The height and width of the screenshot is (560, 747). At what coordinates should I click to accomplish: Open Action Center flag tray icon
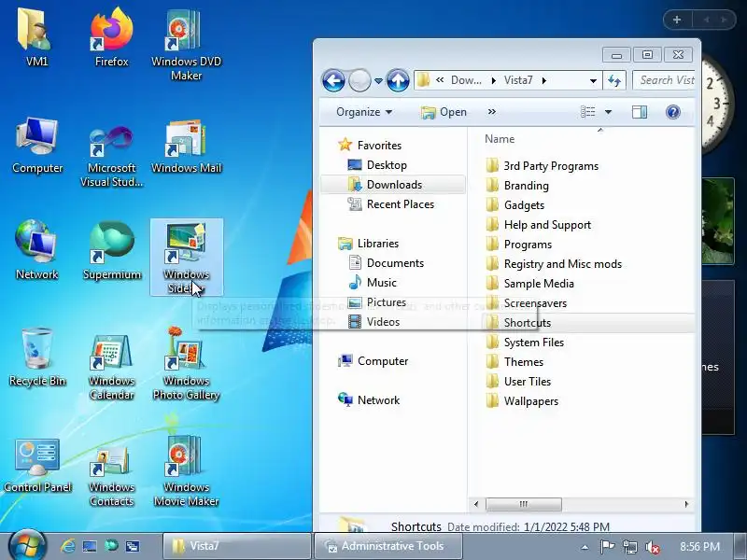[607, 547]
